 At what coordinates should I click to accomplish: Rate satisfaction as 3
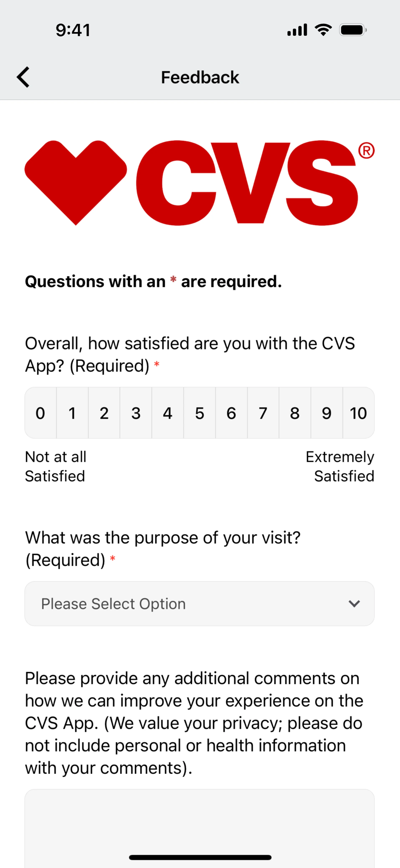pyautogui.click(x=136, y=413)
